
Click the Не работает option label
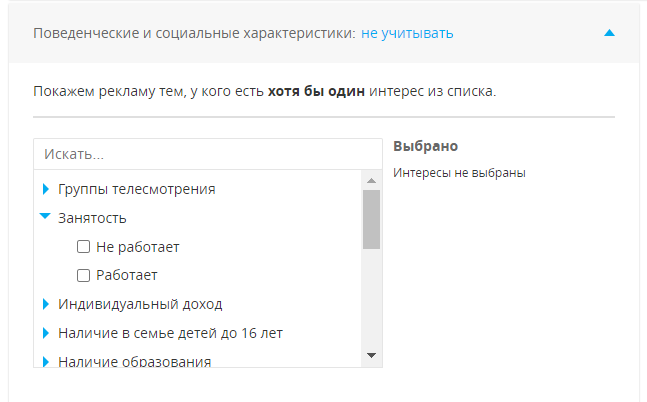click(x=138, y=247)
